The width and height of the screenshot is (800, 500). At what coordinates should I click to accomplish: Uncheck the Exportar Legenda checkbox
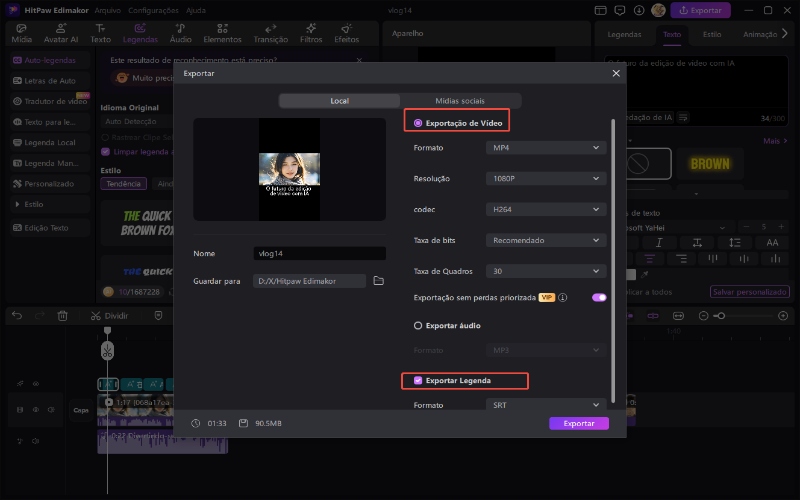(418, 381)
